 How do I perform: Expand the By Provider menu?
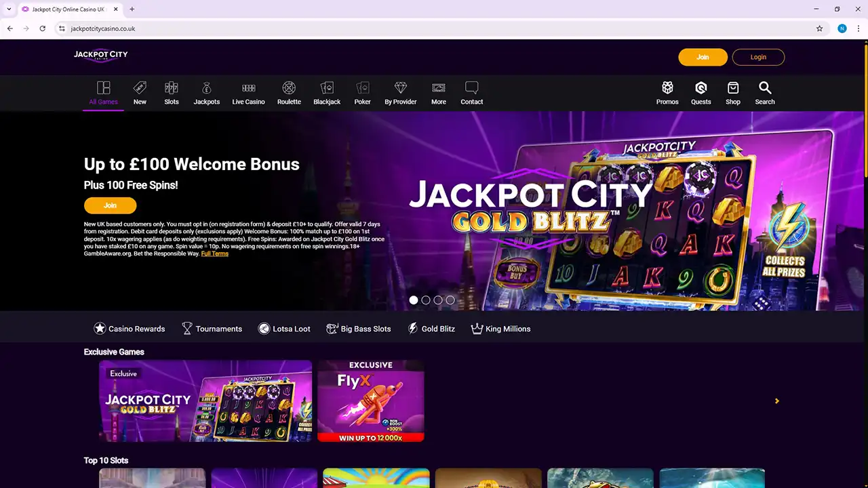tap(401, 93)
